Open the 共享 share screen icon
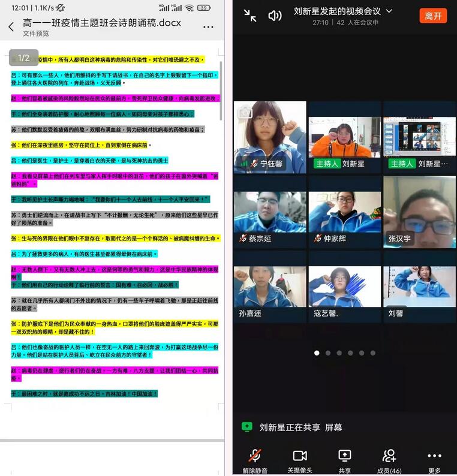 [345, 460]
